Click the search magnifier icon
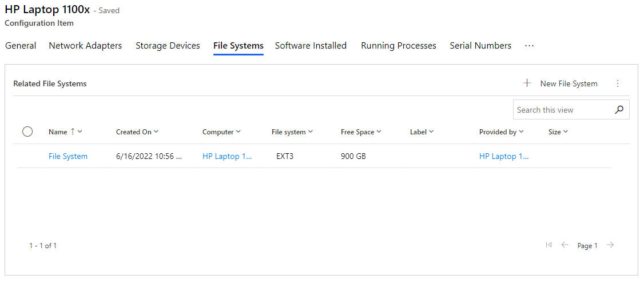This screenshot has height=283, width=644. 619,110
